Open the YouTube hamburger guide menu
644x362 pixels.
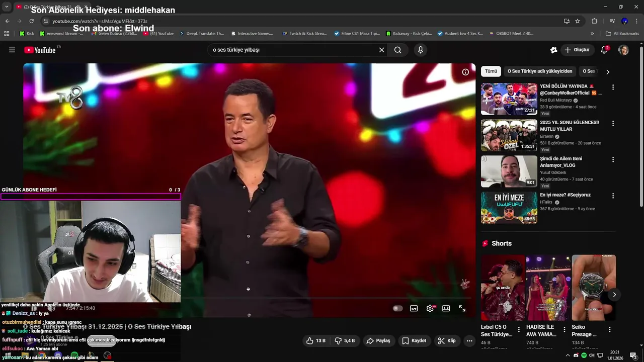(12, 50)
